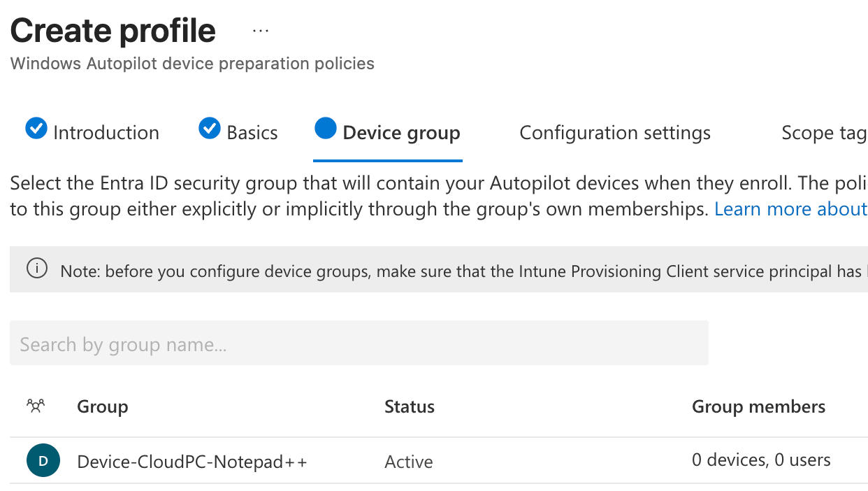Focus the Search by group name field
This screenshot has height=491, width=868.
tap(359, 343)
